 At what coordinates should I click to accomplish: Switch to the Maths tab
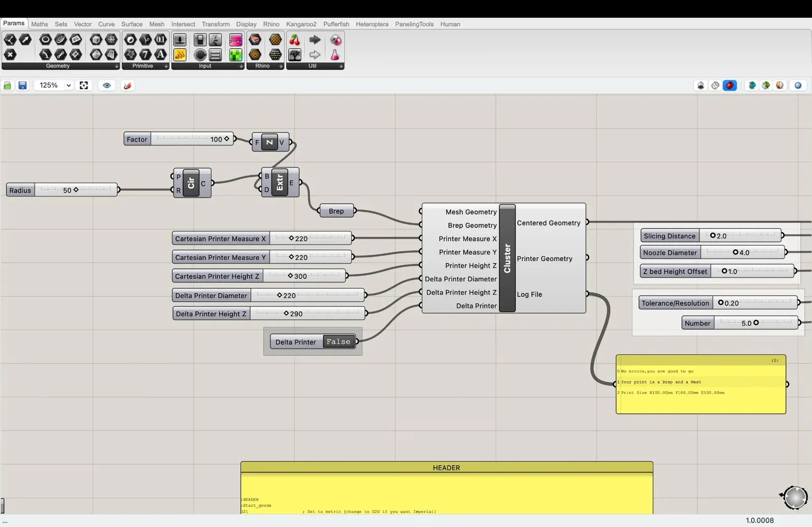(40, 24)
